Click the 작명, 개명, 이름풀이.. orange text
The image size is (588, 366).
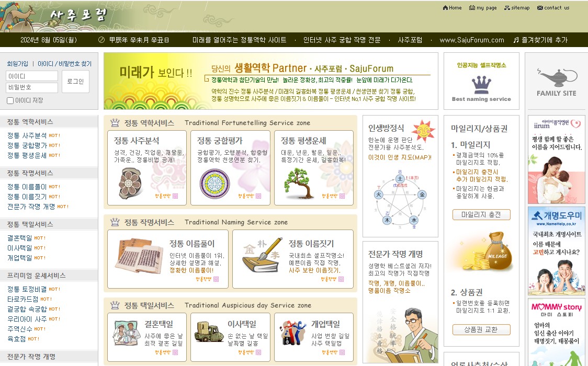click(x=397, y=283)
